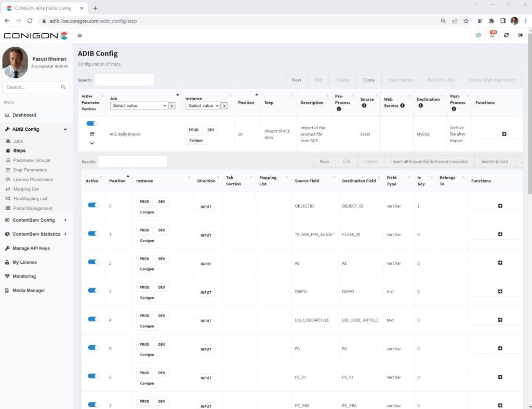532x409 pixels.
Task: Disable the Active toggle on the ACE daily import row
Action: (91, 124)
